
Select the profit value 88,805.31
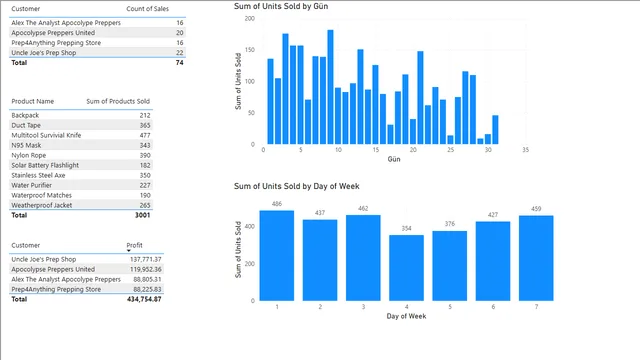pyautogui.click(x=147, y=279)
